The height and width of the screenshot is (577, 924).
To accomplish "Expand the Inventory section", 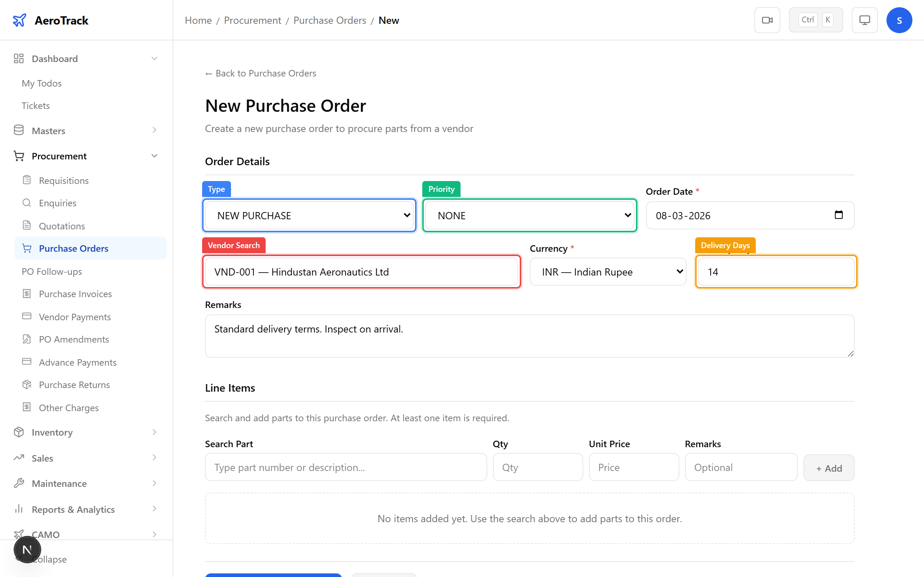I will pos(154,432).
